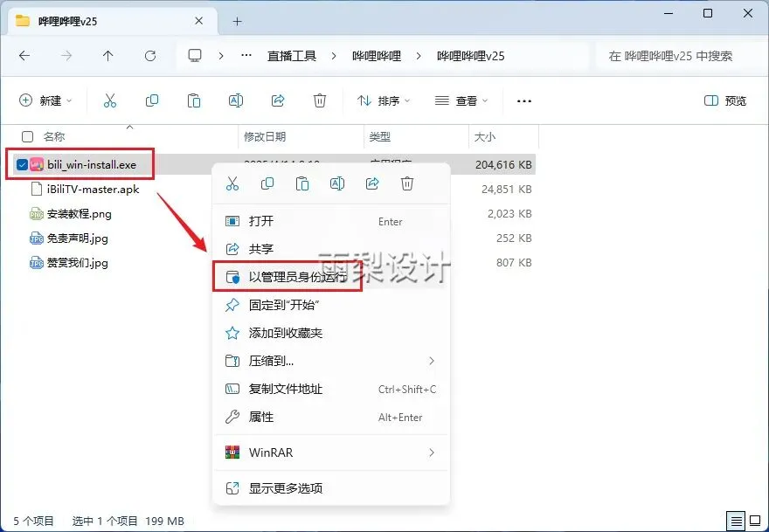Click the toolbar Delete trash icon
The width and height of the screenshot is (769, 532).
[x=320, y=100]
